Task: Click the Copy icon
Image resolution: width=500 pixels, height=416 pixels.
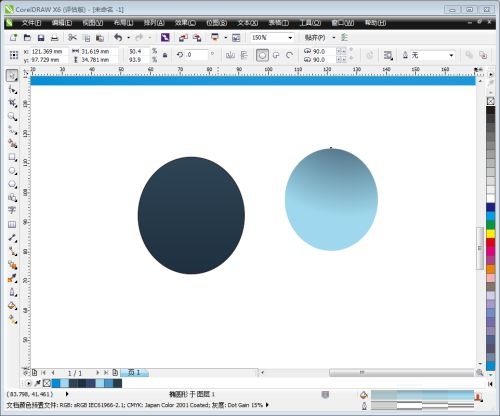Action: click(x=86, y=38)
